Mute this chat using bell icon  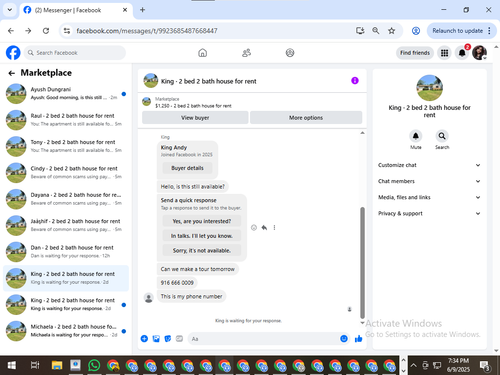click(x=416, y=136)
